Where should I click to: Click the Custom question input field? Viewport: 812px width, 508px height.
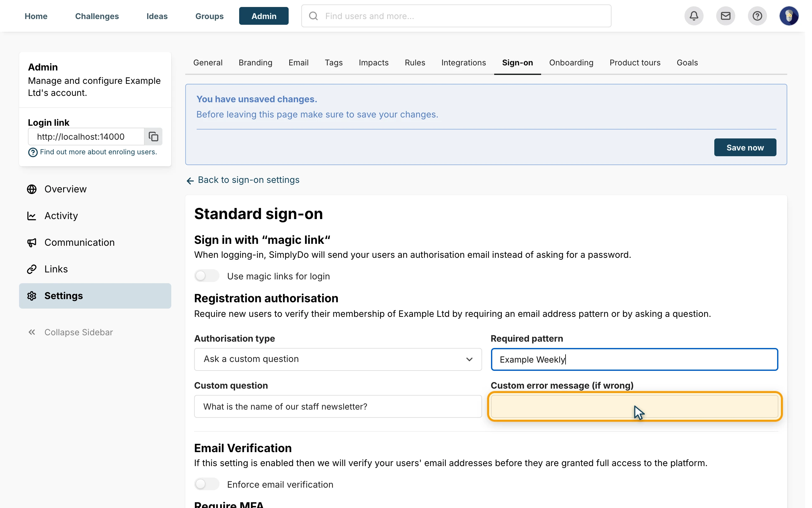(x=338, y=406)
